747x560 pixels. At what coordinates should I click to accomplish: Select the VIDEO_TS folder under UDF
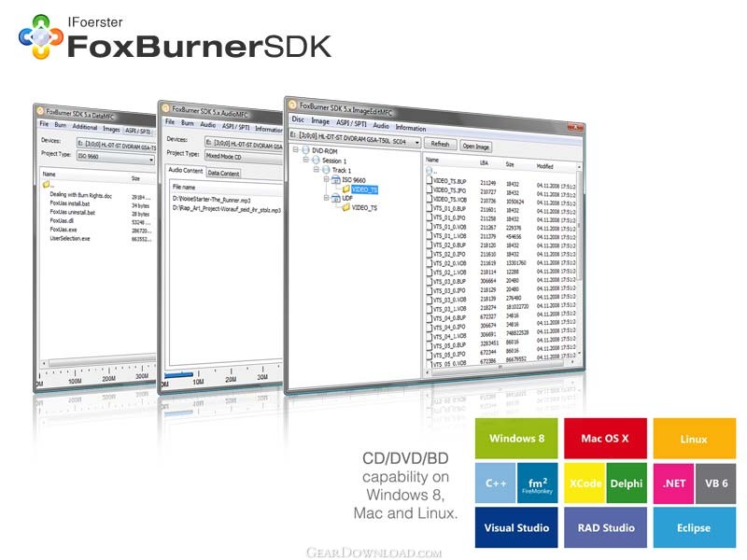click(x=364, y=207)
